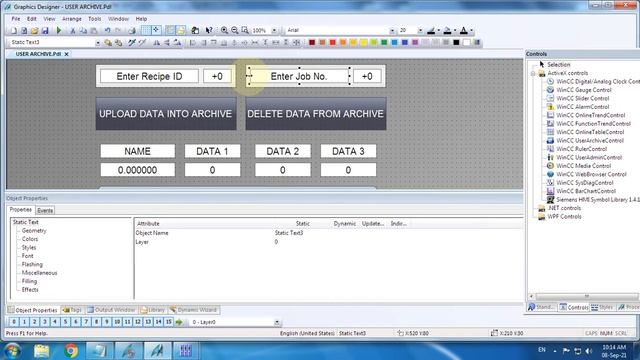Select the Geometry property group

[34, 231]
